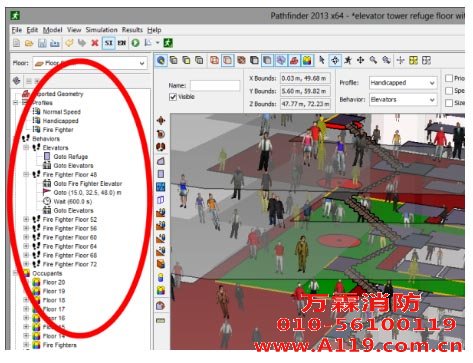Select the arrow selection tool
This screenshot has height=363, width=473.
pos(322,60)
